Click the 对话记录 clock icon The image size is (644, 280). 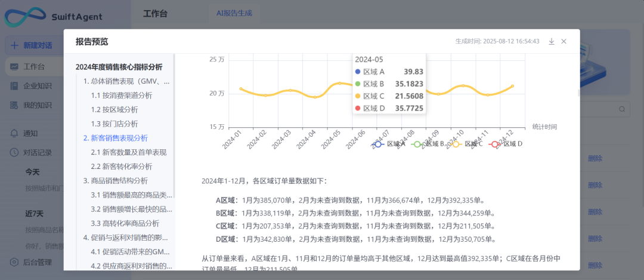click(x=14, y=152)
